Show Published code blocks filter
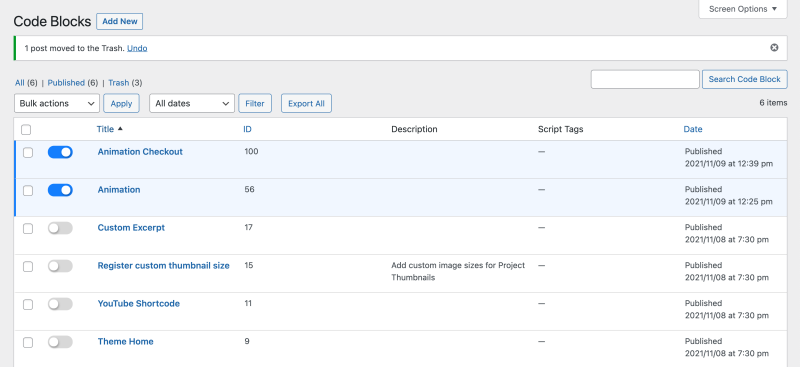 (66, 82)
